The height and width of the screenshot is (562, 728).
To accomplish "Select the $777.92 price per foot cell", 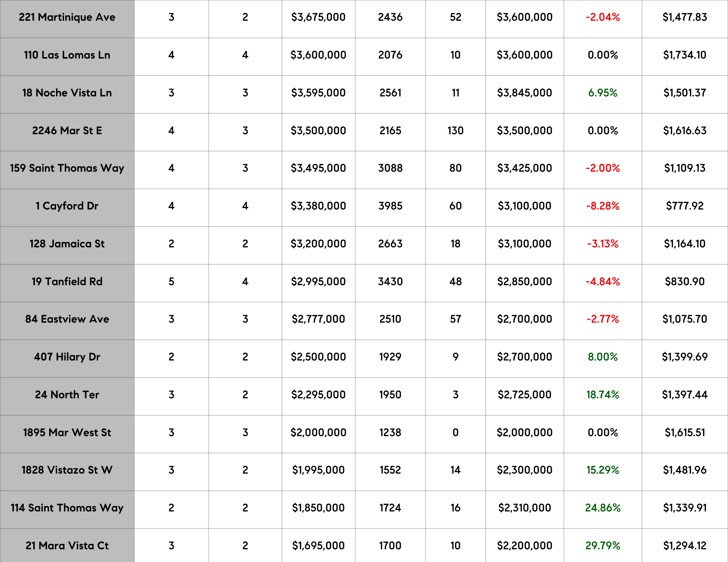I will [x=684, y=206].
